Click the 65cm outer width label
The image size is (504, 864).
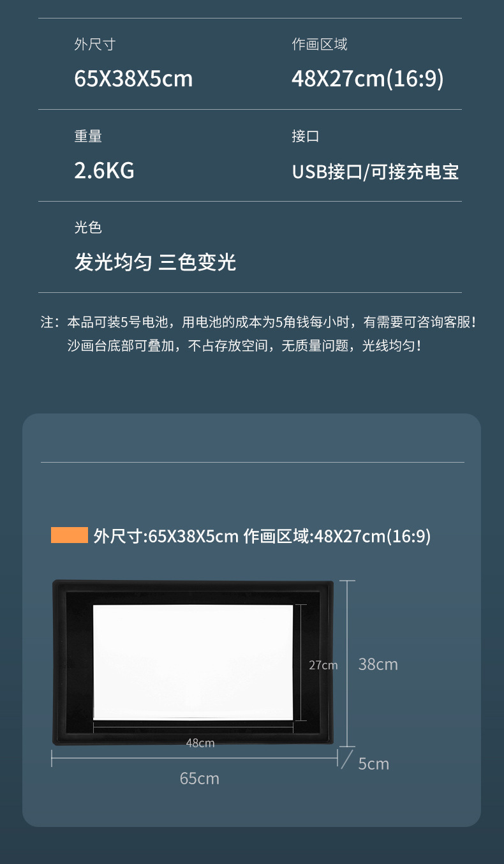coord(200,778)
